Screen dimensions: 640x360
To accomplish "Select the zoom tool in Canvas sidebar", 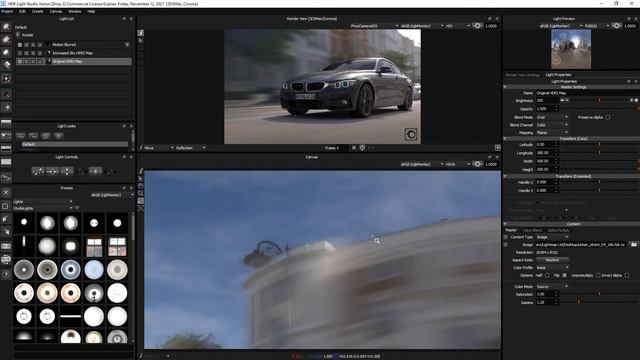I will coord(140,193).
